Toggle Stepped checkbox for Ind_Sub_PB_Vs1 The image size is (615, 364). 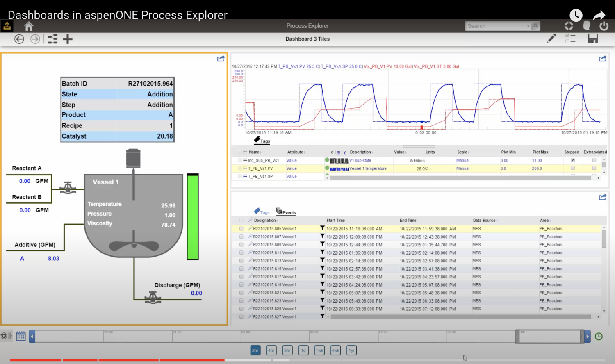573,160
